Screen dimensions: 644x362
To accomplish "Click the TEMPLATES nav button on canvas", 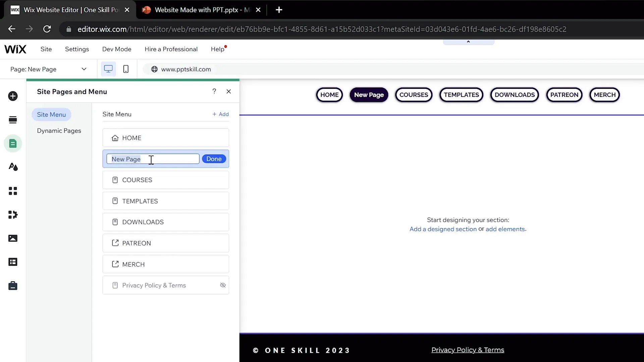I will click(x=461, y=95).
